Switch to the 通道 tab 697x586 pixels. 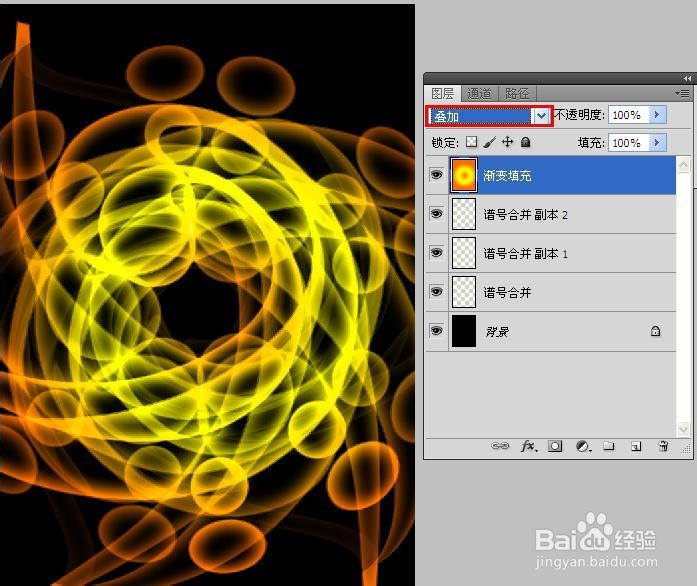click(479, 93)
